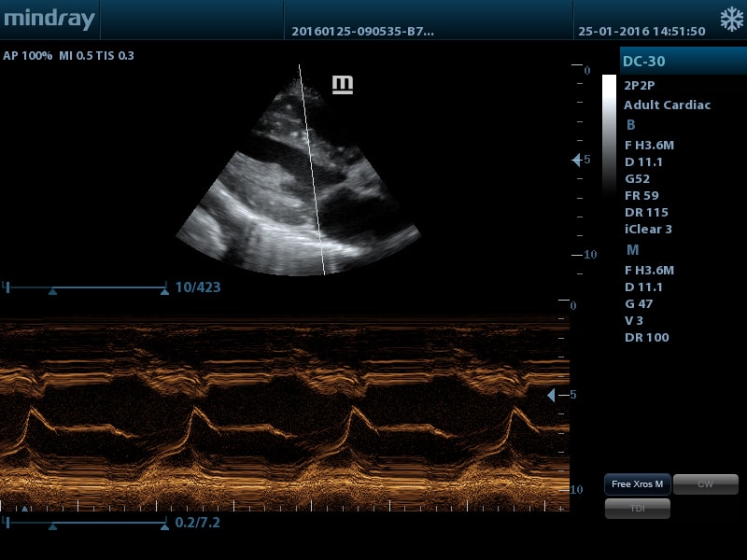Click the 10/423 frame counter
Image resolution: width=747 pixels, height=560 pixels.
[198, 287]
